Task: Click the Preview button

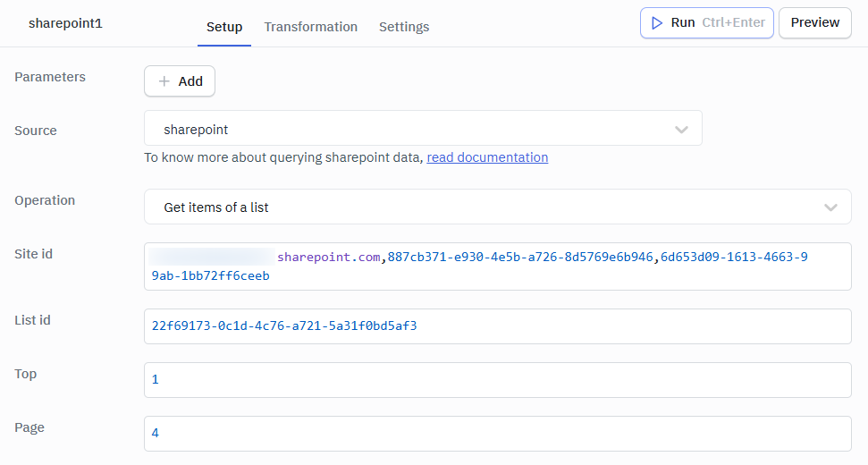Action: (815, 22)
